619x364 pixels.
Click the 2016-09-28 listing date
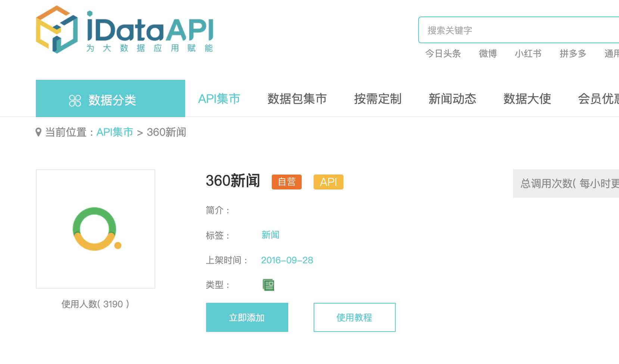pyautogui.click(x=287, y=260)
